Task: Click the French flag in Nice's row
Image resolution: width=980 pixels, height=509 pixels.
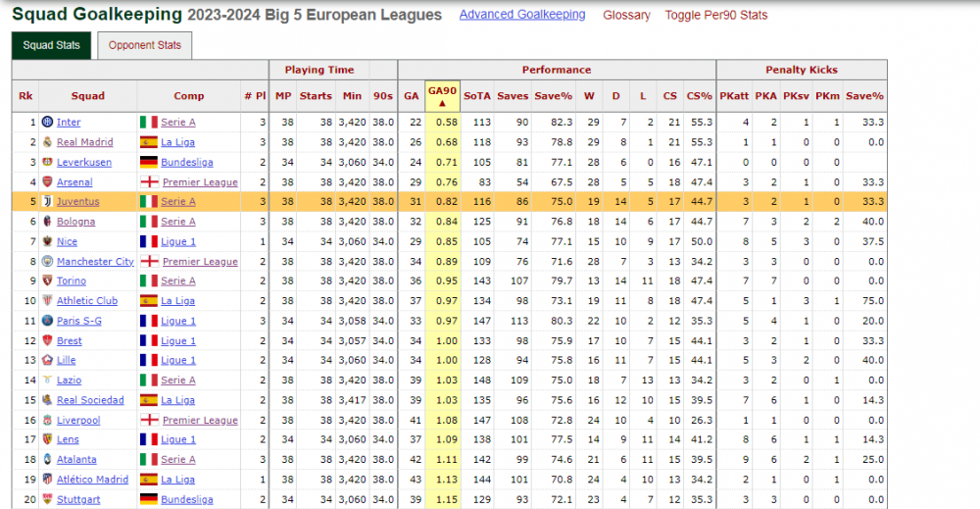Action: 149,241
